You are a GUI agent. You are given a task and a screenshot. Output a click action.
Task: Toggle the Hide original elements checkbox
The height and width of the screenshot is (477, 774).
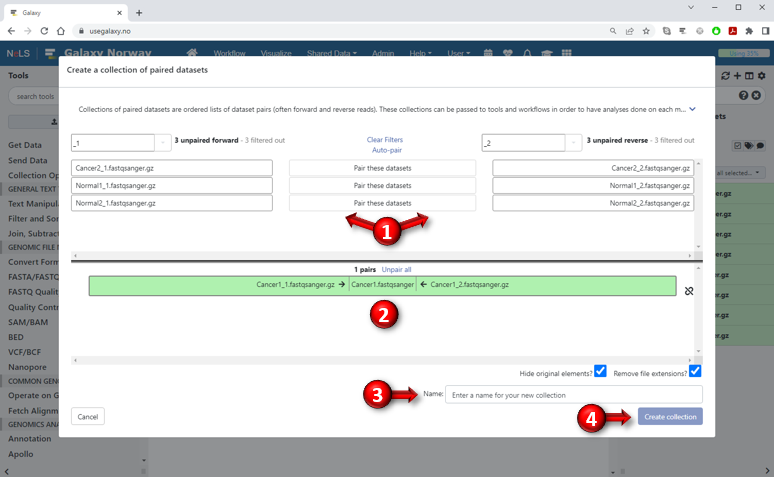600,371
